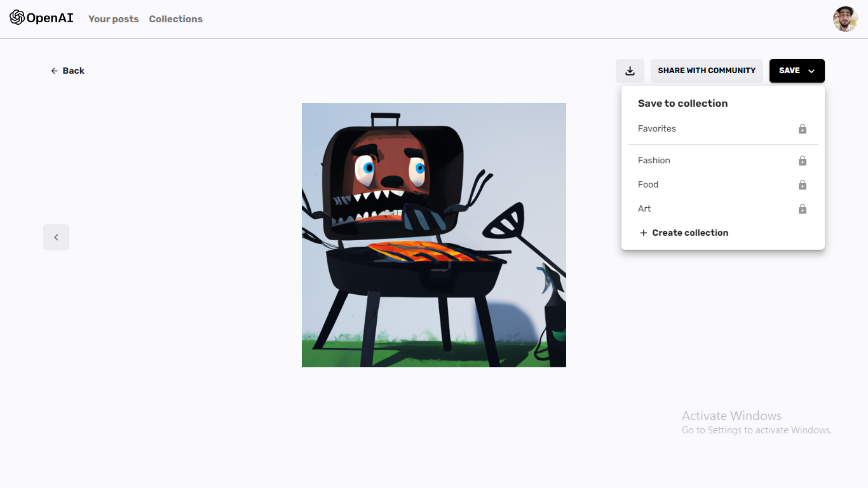Toggle the Save dropdown button
This screenshot has height=488, width=868.
tap(797, 71)
